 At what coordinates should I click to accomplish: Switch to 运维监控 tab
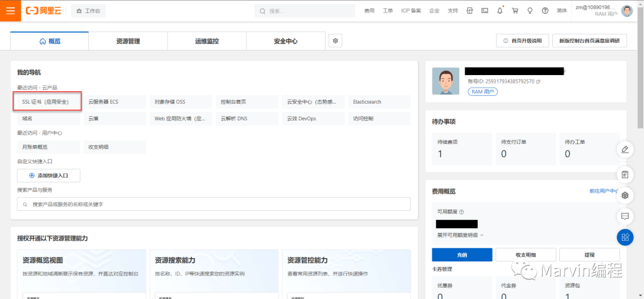pos(206,41)
